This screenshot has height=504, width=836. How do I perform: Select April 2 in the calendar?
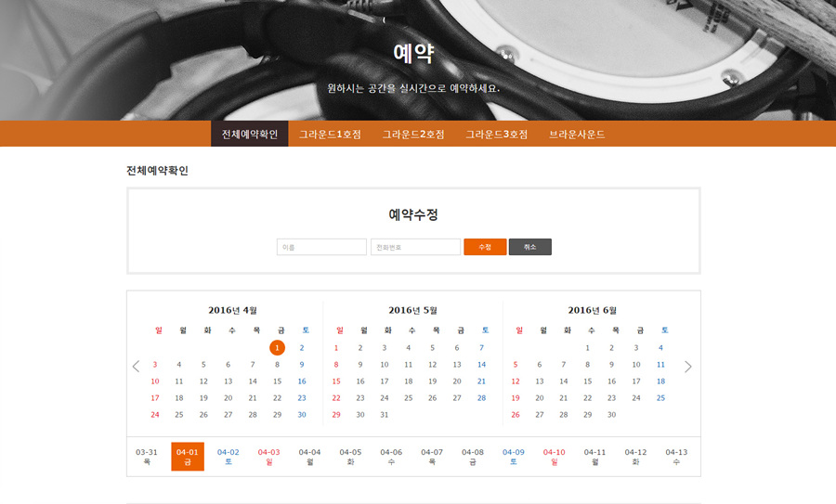[x=302, y=348]
